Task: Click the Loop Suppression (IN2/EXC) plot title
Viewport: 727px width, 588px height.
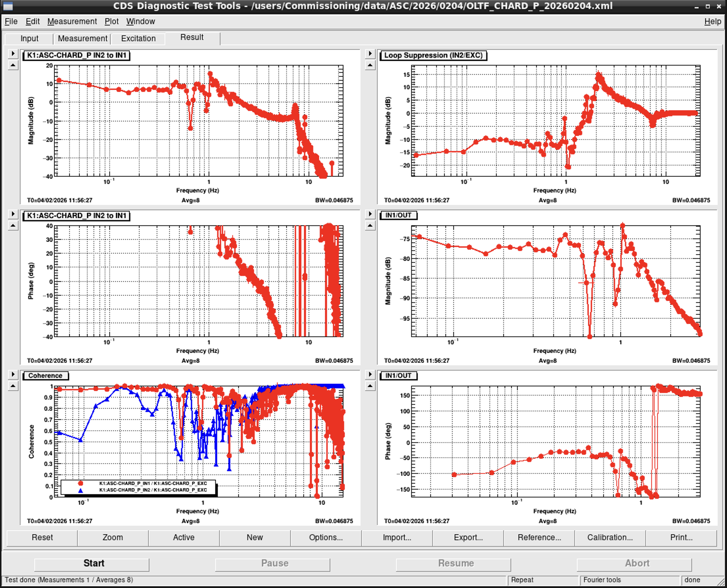Action: point(433,55)
